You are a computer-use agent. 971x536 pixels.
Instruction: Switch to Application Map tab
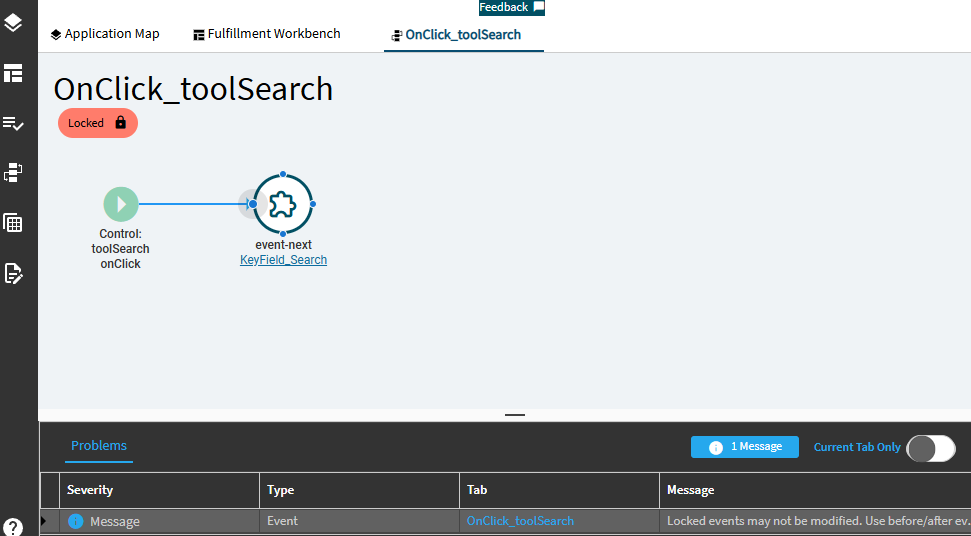pyautogui.click(x=105, y=34)
